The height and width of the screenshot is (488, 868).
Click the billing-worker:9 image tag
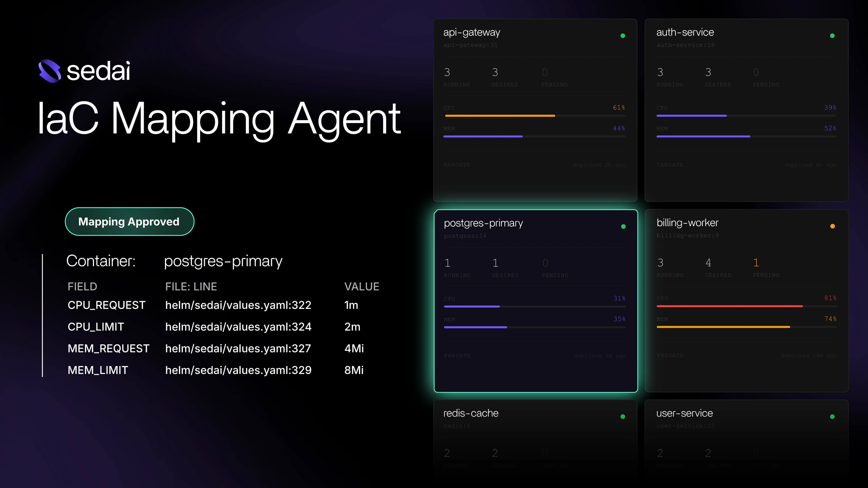tap(688, 235)
